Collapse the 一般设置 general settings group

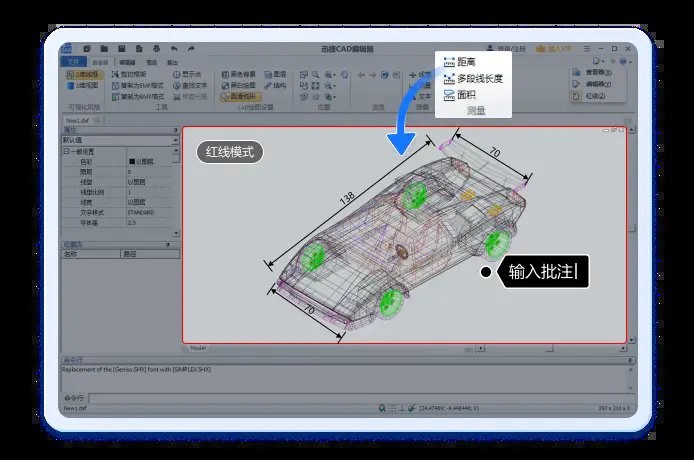[x=66, y=151]
